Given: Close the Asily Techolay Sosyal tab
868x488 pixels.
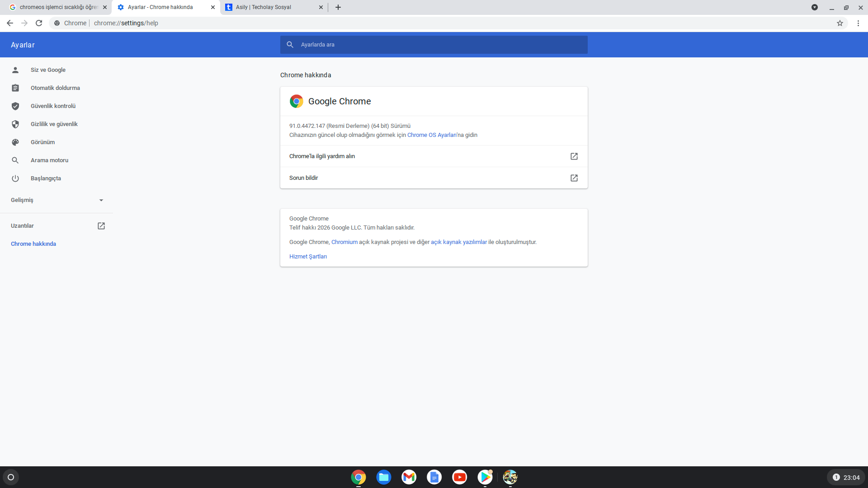Looking at the screenshot, I should click(x=321, y=7).
